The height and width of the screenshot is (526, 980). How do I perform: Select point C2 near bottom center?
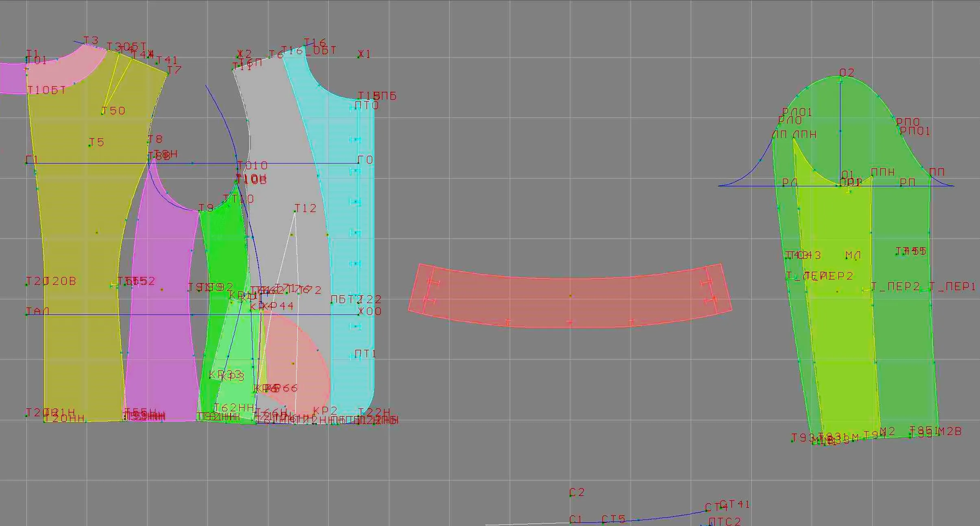[570, 495]
